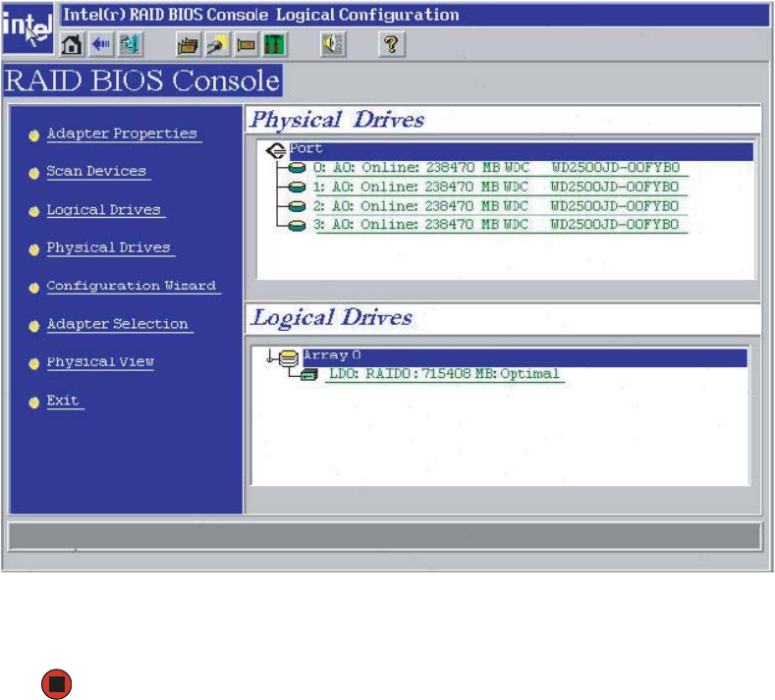Open Help with the question mark icon

point(392,45)
